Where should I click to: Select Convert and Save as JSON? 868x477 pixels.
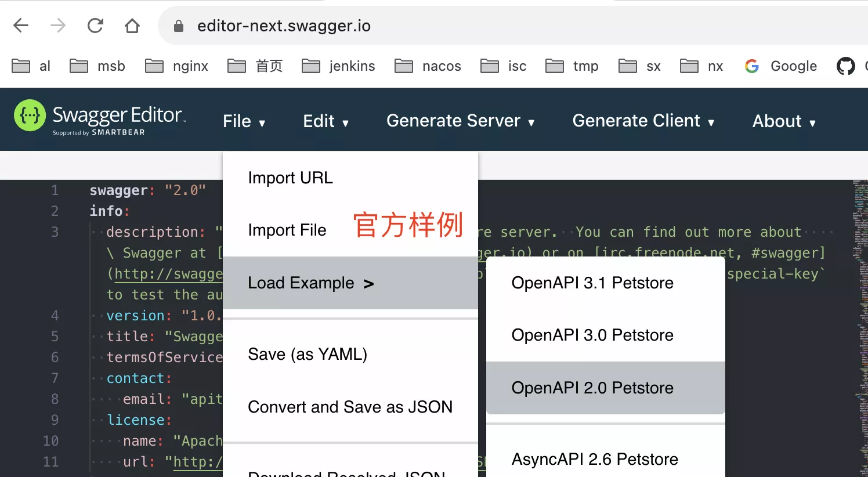(350, 407)
